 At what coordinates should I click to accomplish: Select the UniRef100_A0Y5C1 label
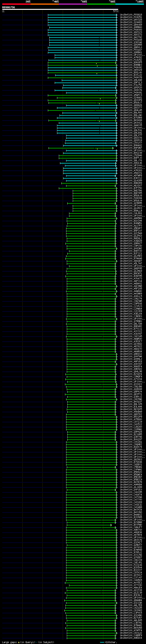tap(131, 582)
